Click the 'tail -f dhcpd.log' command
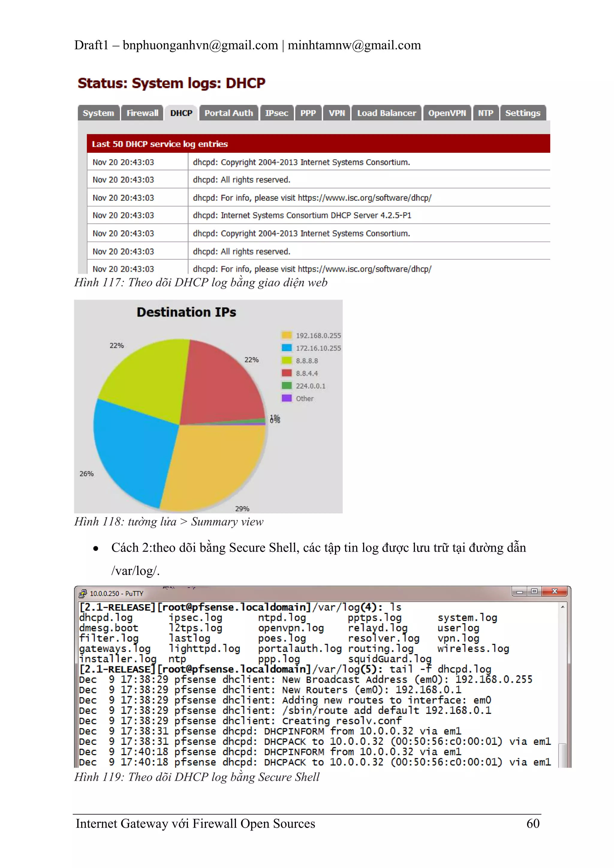614x868 pixels. click(440, 669)
